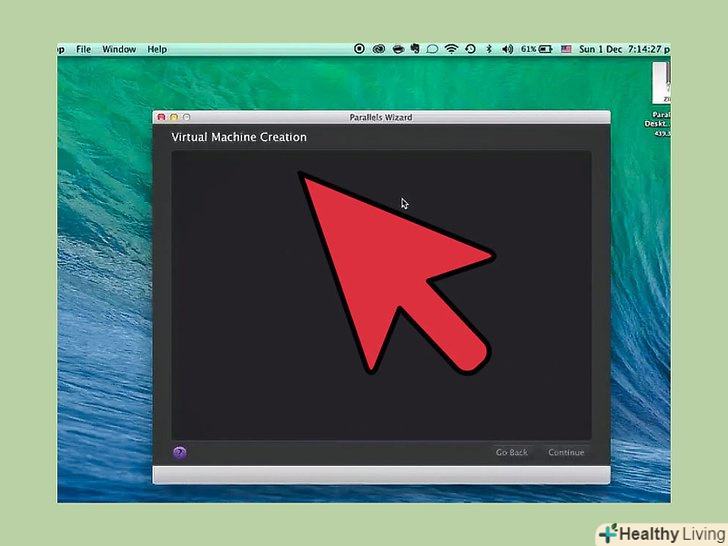Click the Parallels Wizard zoom button

click(x=187, y=117)
